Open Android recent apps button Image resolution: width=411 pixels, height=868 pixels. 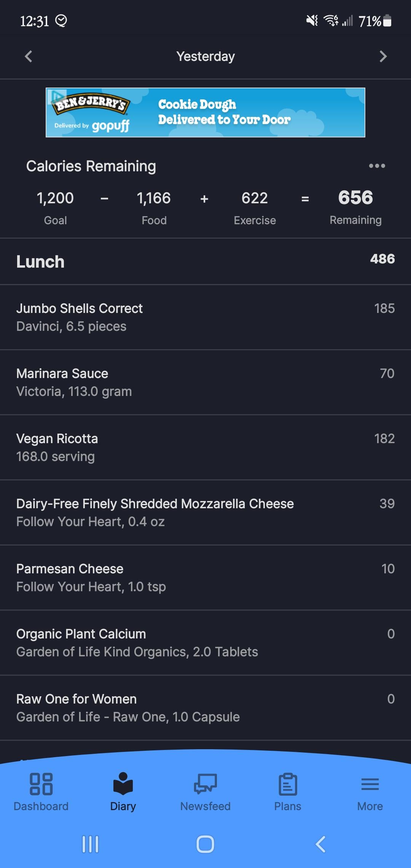coord(91,844)
